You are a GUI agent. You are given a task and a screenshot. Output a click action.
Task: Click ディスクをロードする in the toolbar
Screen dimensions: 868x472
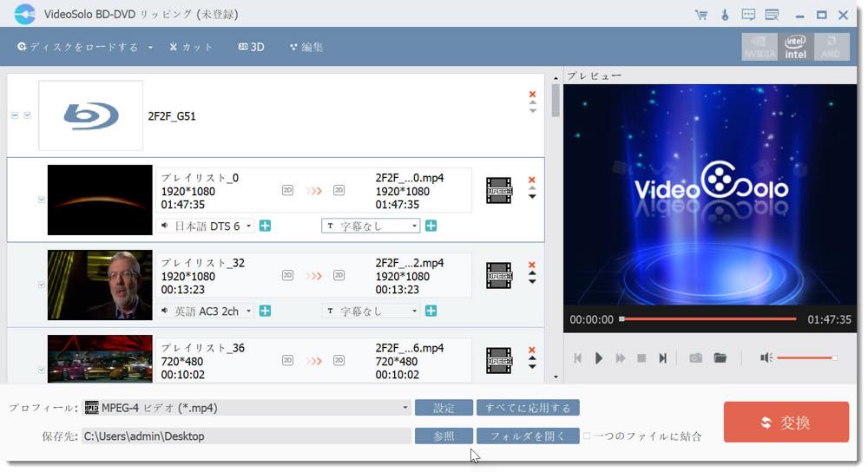point(77,47)
